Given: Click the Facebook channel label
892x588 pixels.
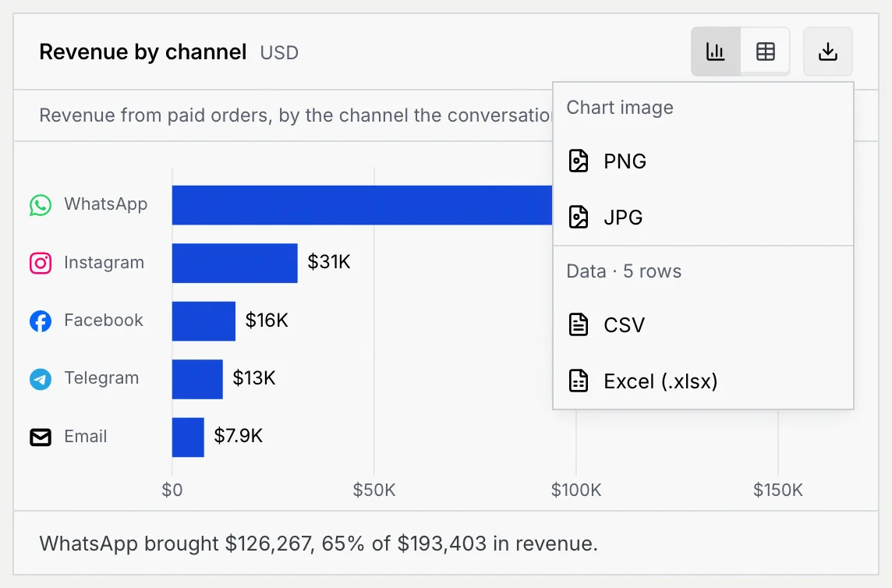Looking at the screenshot, I should pos(104,320).
